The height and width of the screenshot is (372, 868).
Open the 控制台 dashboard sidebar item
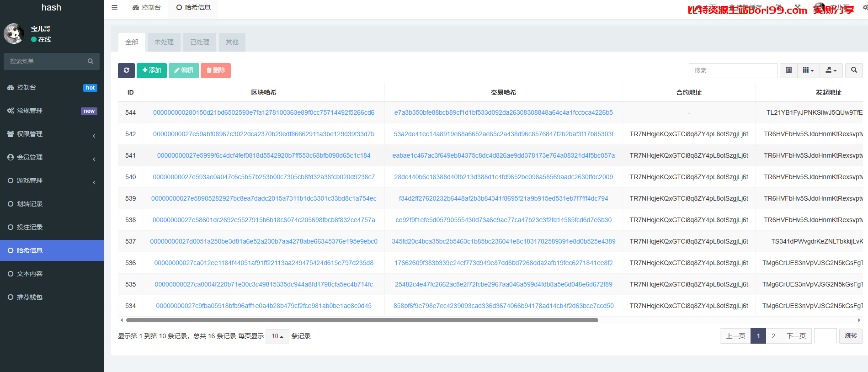click(x=52, y=87)
